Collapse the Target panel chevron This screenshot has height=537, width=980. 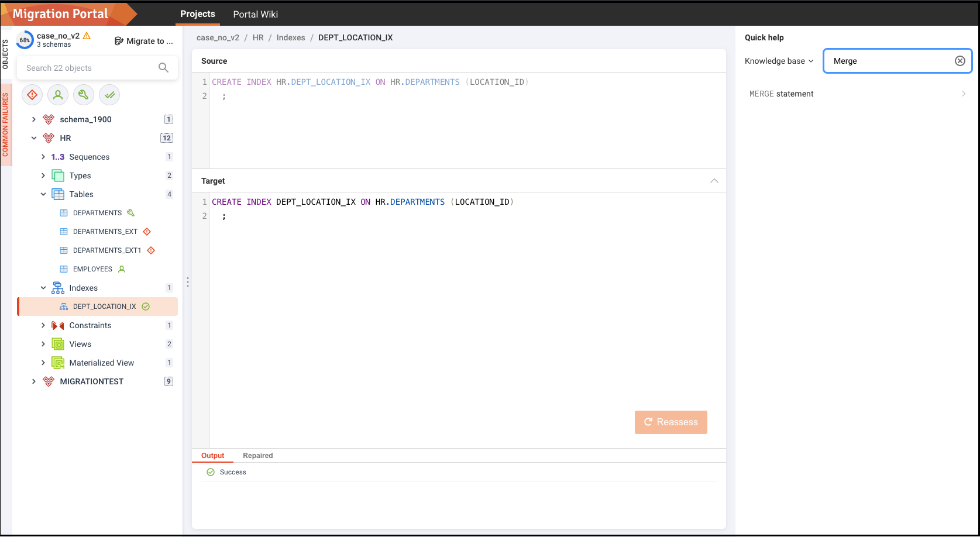714,181
